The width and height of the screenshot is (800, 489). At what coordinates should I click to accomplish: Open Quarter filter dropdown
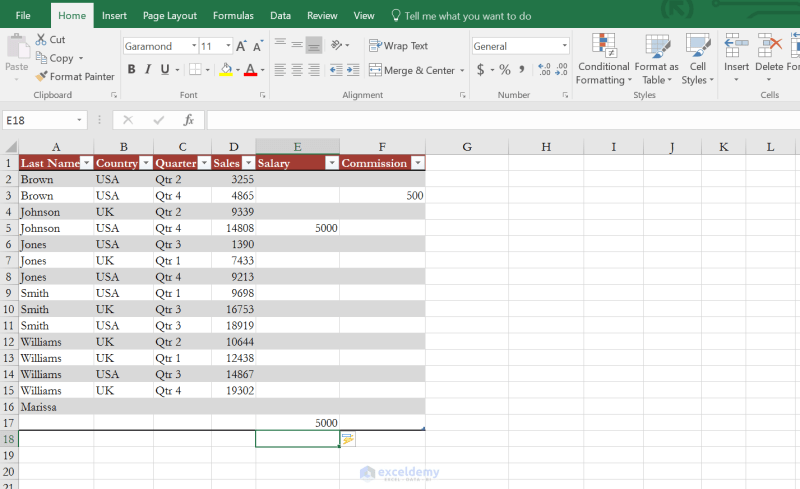tap(205, 163)
